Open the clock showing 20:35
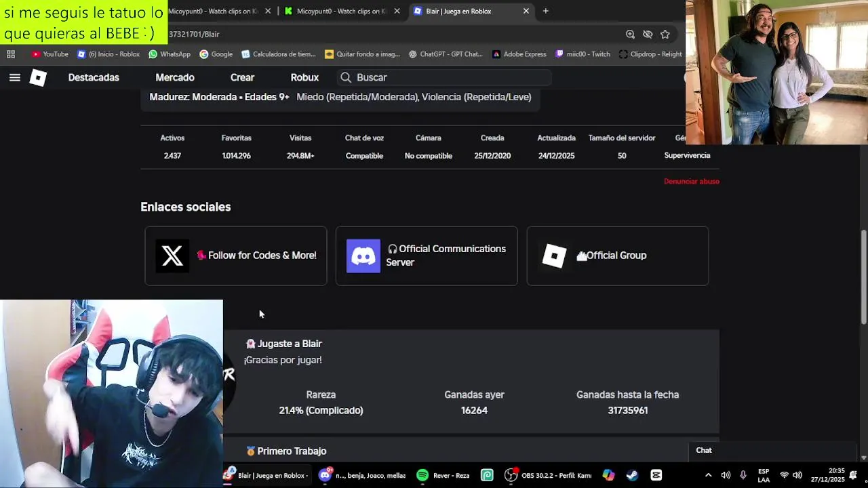This screenshot has width=868, height=488. point(827,475)
